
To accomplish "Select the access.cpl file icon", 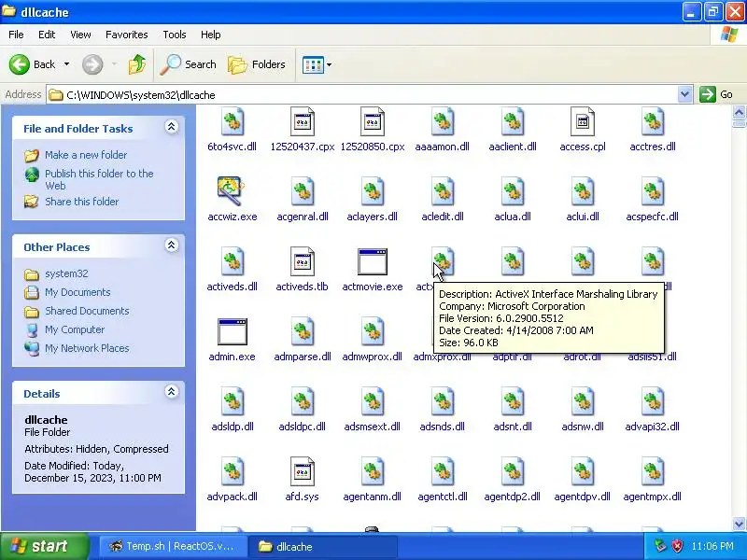I will pos(582,122).
